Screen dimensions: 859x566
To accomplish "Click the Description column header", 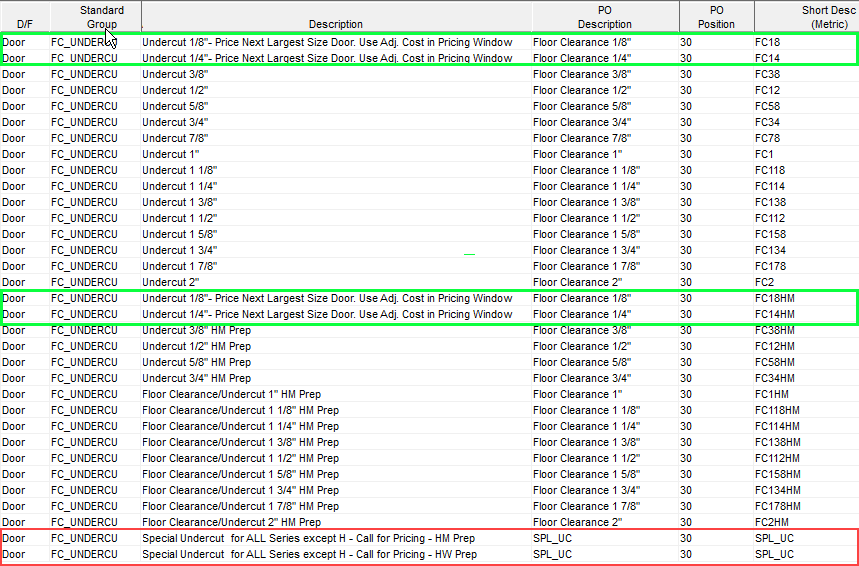I will click(x=336, y=16).
